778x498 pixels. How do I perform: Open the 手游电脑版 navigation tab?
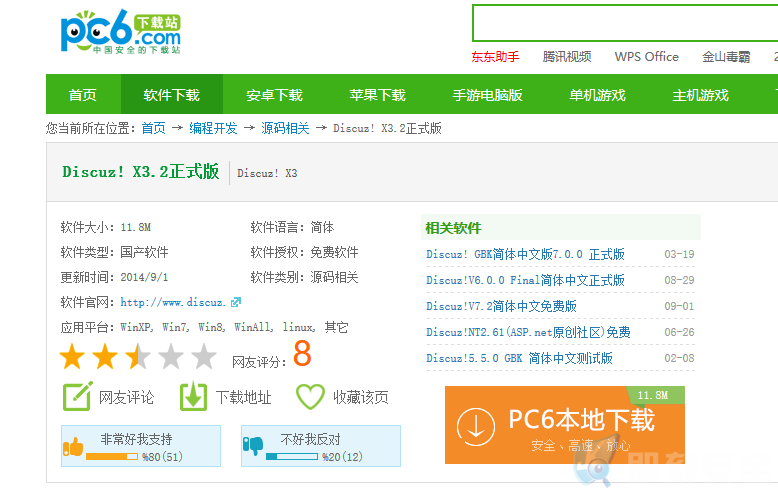(488, 94)
